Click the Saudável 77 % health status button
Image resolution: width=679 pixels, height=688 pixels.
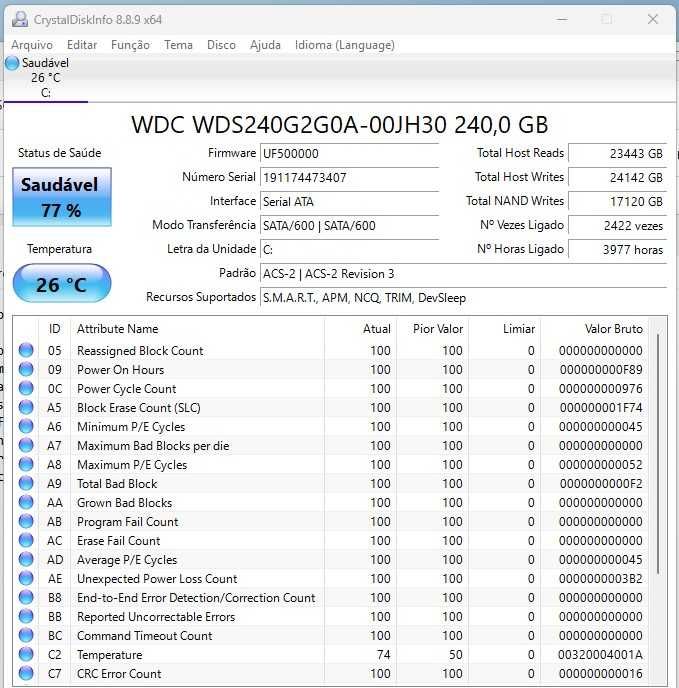tap(62, 197)
